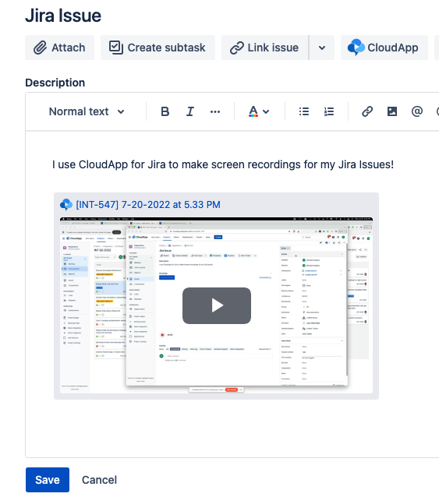Click the CloudApp logo beside the INT-547 title
Image resolution: width=439 pixels, height=504 pixels.
click(66, 204)
